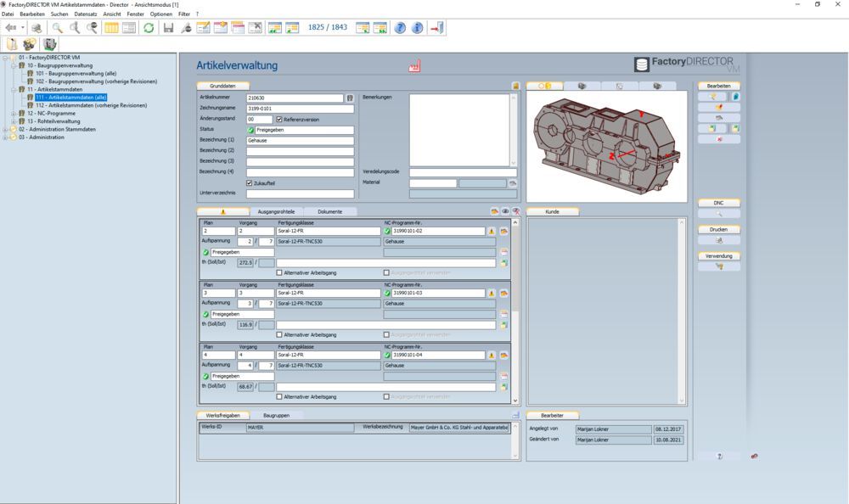The image size is (849, 504).
Task: Expand the 12 - NC-Programme node
Action: [x=14, y=114]
